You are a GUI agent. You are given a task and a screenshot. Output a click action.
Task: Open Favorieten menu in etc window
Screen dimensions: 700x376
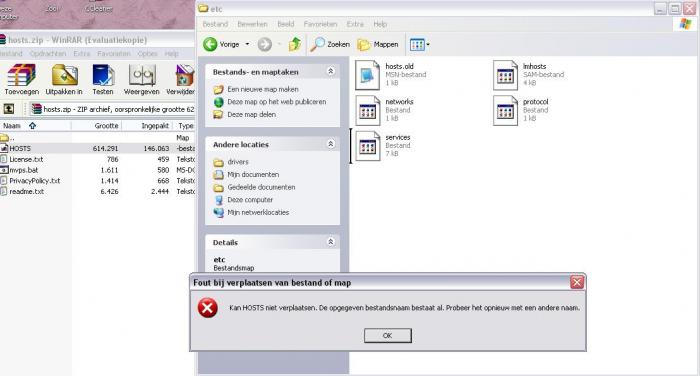tap(320, 24)
